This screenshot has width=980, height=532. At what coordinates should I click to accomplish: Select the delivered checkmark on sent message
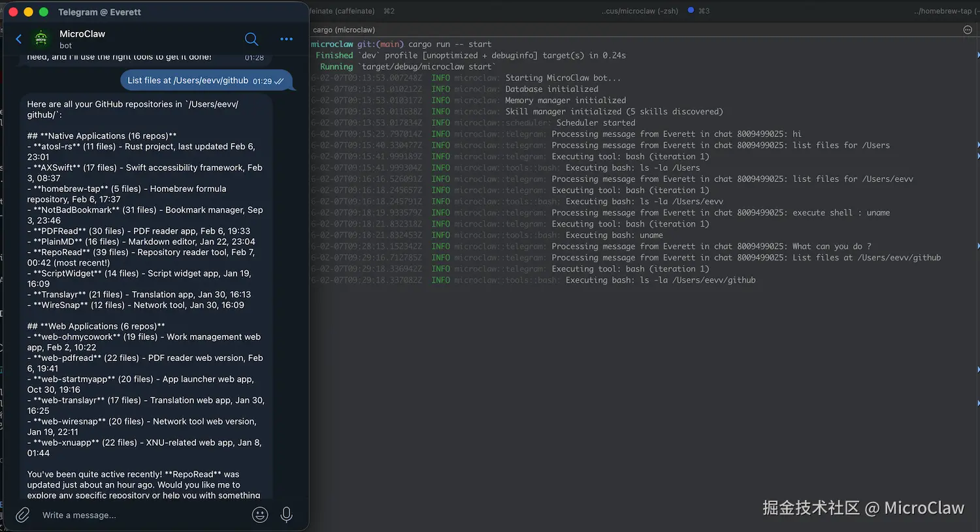pyautogui.click(x=278, y=80)
